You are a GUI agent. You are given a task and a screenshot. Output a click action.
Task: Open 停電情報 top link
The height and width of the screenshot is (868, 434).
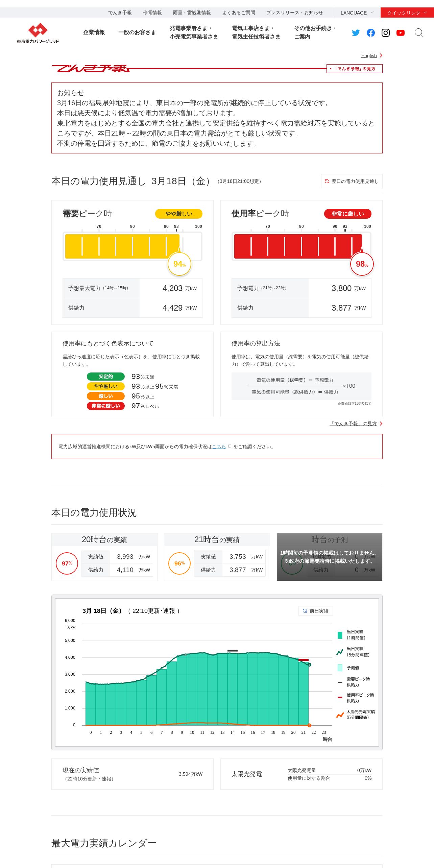[x=152, y=13]
